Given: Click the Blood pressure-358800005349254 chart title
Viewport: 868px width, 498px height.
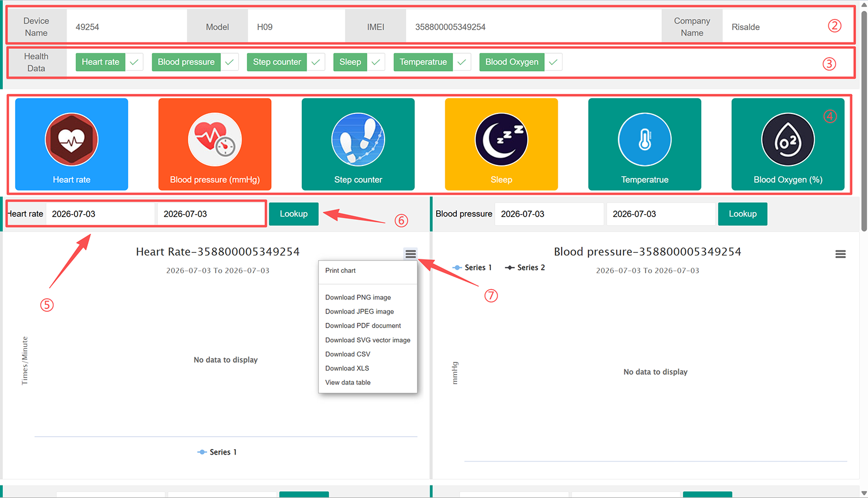Looking at the screenshot, I should coord(647,252).
